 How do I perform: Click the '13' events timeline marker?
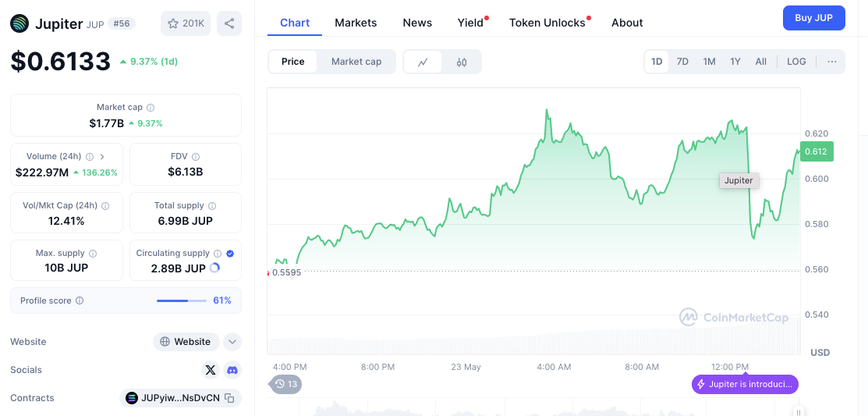pos(286,384)
